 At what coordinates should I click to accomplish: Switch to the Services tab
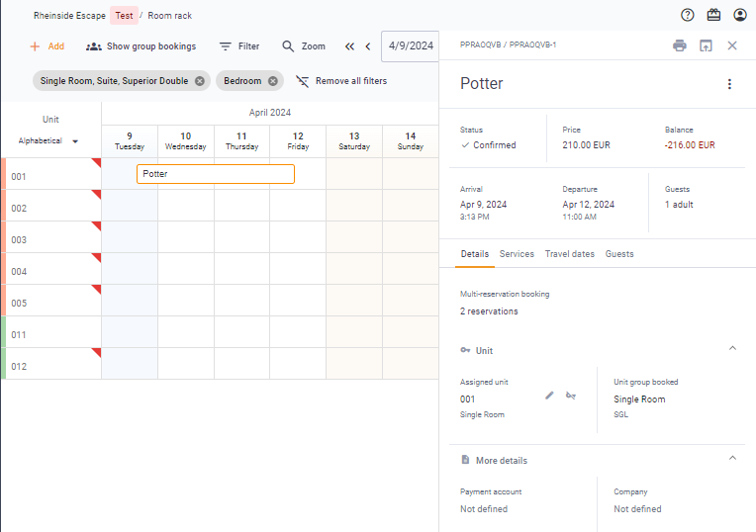pos(517,254)
